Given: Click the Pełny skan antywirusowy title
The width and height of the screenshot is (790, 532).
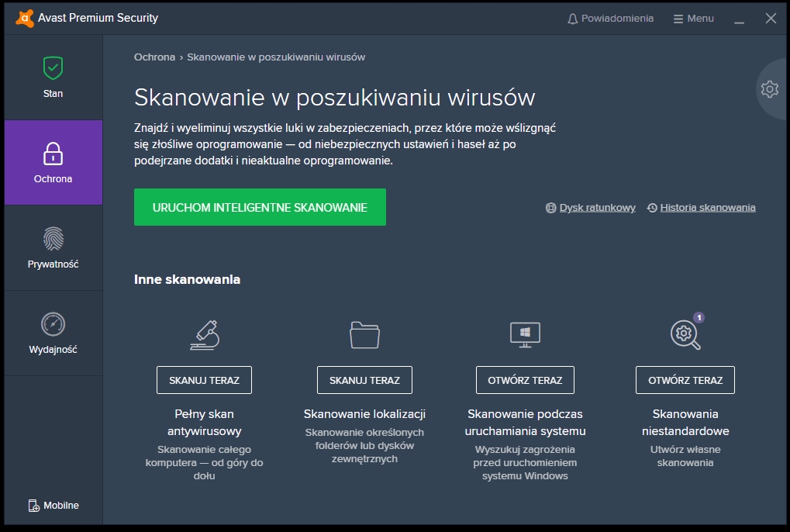Looking at the screenshot, I should pyautogui.click(x=204, y=422).
